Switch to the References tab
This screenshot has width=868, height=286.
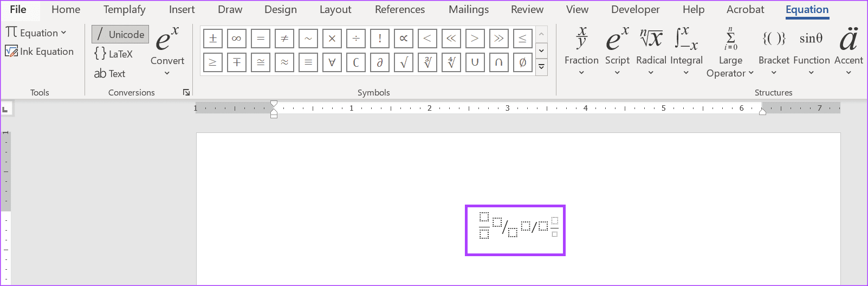tap(400, 9)
